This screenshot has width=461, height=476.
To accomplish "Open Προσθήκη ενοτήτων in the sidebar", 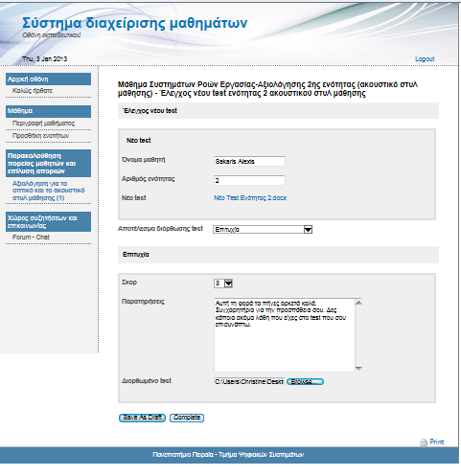I will pyautogui.click(x=40, y=136).
